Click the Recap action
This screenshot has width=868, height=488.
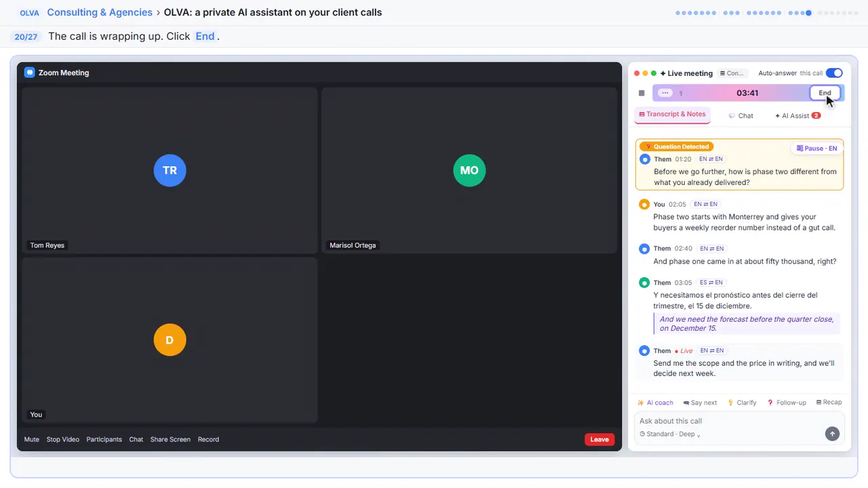click(x=829, y=403)
